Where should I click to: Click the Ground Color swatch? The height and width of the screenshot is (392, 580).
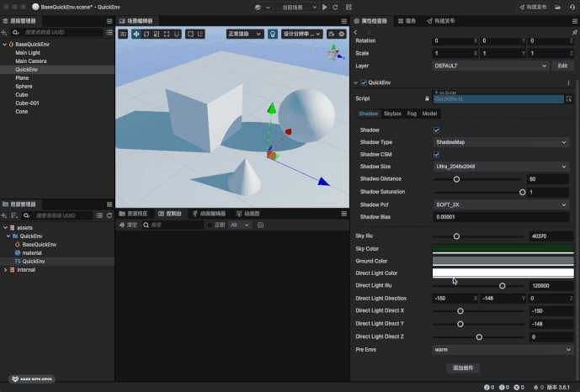tap(503, 261)
